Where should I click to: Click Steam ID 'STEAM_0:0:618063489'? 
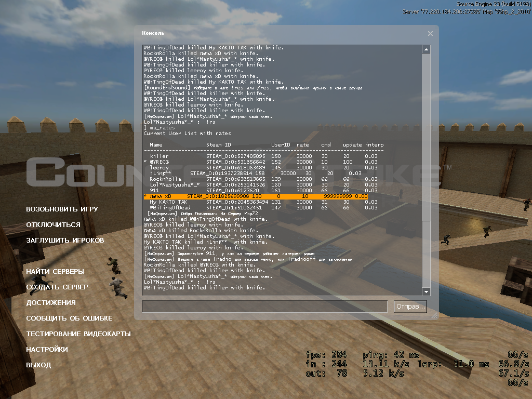(236, 168)
